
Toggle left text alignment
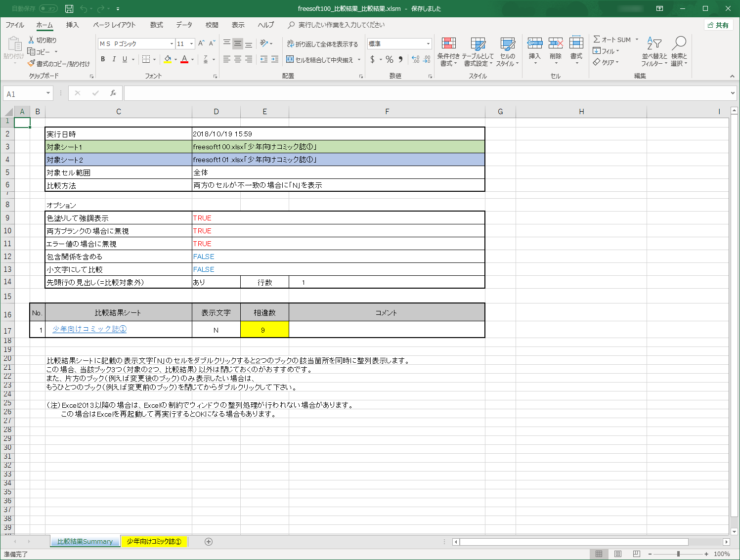click(227, 59)
